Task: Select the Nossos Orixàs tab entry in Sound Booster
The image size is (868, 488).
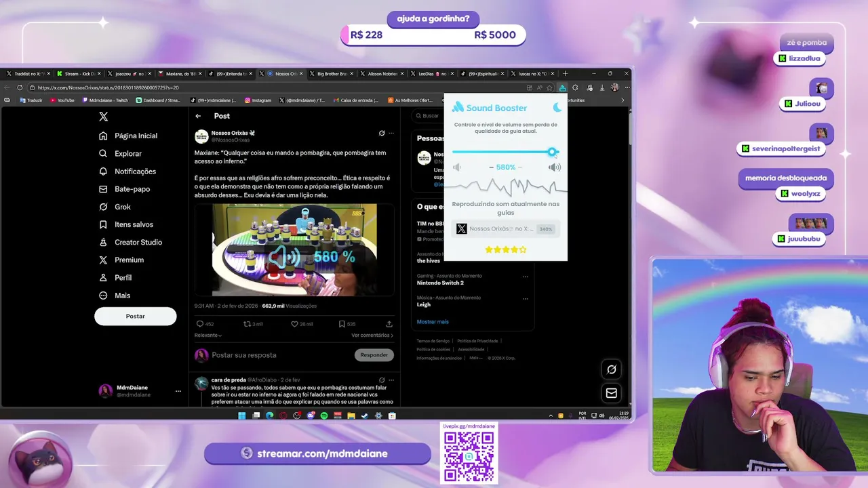Action: click(x=505, y=229)
